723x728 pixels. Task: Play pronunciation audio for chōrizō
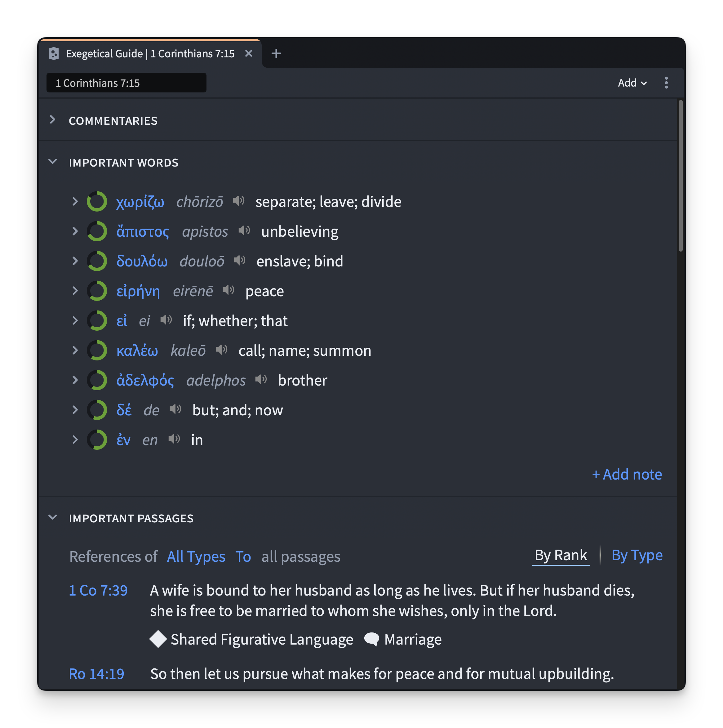click(239, 201)
